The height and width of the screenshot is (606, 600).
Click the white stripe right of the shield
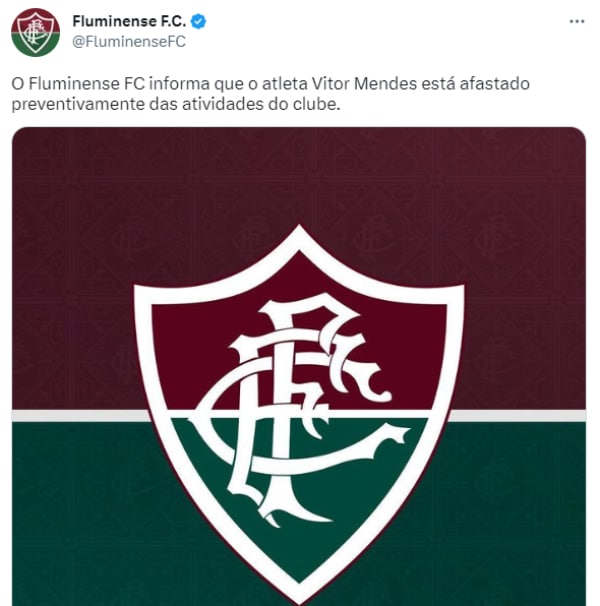pos(517,415)
